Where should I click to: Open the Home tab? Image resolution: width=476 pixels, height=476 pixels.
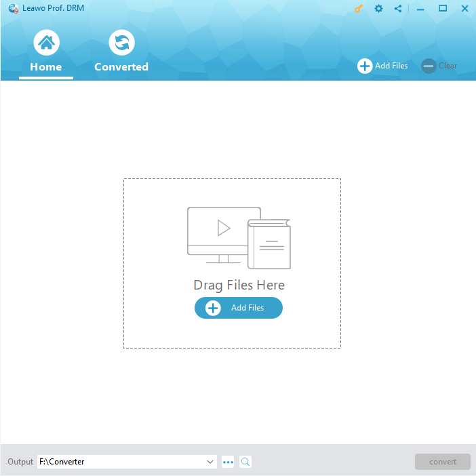coord(46,52)
